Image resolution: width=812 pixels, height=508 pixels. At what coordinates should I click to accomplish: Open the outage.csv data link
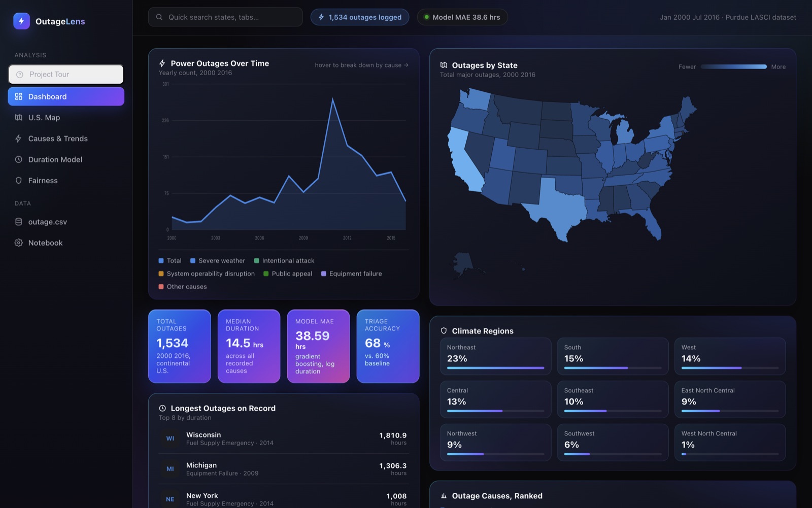(66, 222)
